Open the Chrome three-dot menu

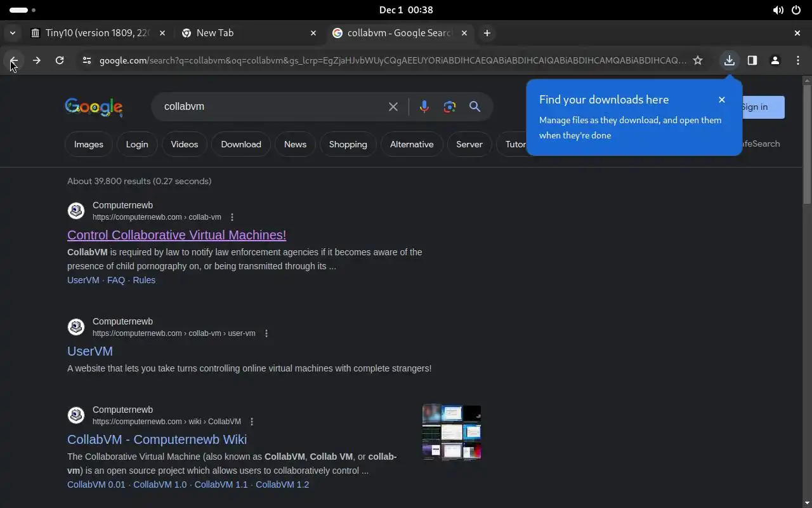tap(798, 60)
